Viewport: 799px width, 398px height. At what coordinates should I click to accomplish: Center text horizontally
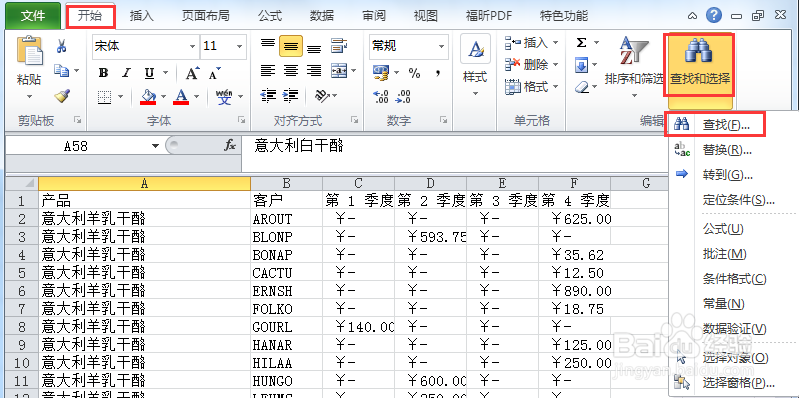tap(290, 70)
